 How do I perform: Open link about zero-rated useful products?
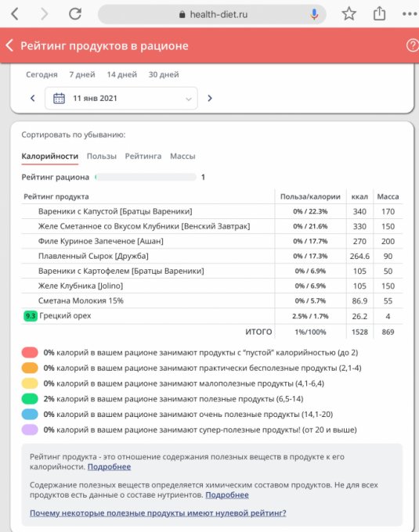click(158, 513)
